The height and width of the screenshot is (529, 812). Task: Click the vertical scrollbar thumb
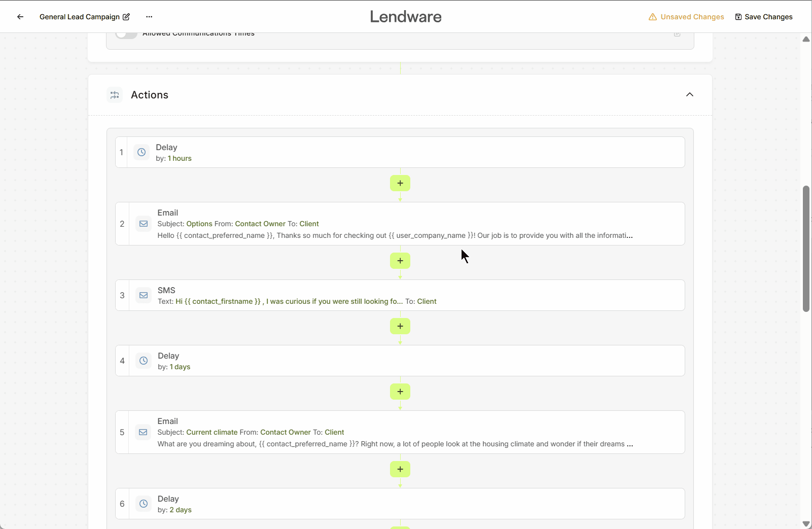[x=806, y=249]
